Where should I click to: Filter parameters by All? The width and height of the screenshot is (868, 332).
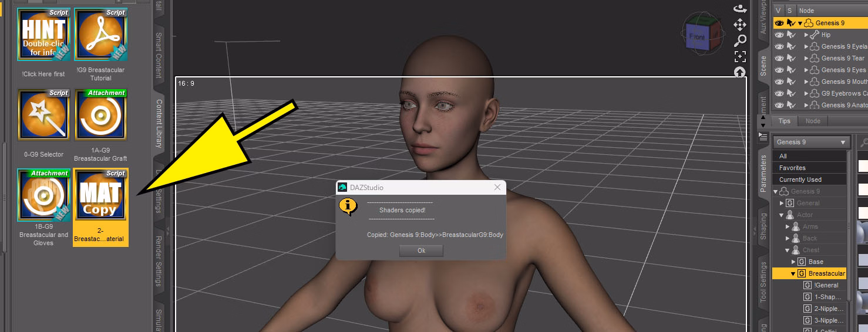810,156
